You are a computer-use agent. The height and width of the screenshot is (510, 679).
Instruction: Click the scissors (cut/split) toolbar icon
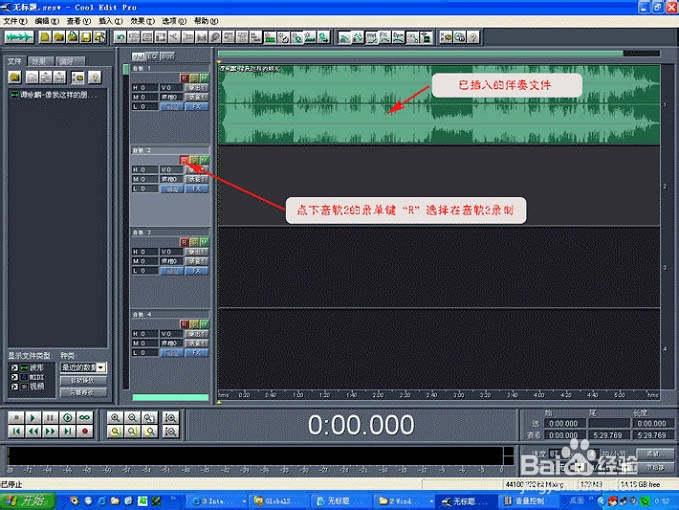174,38
